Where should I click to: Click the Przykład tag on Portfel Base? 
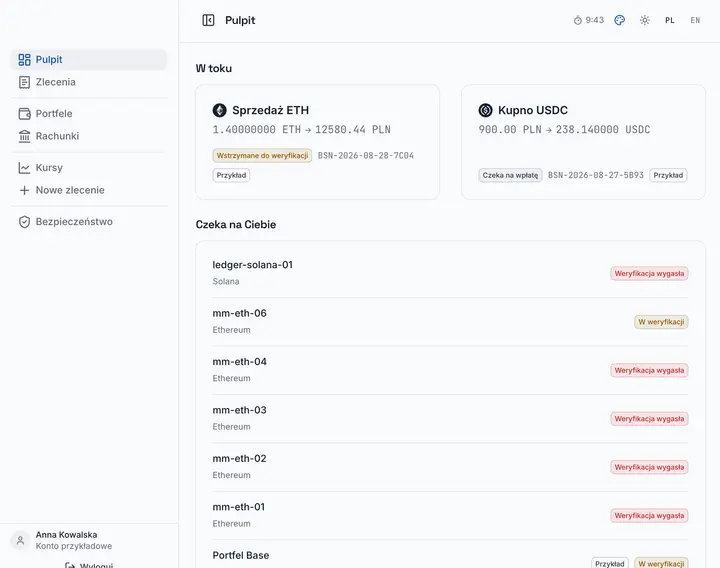[610, 563]
